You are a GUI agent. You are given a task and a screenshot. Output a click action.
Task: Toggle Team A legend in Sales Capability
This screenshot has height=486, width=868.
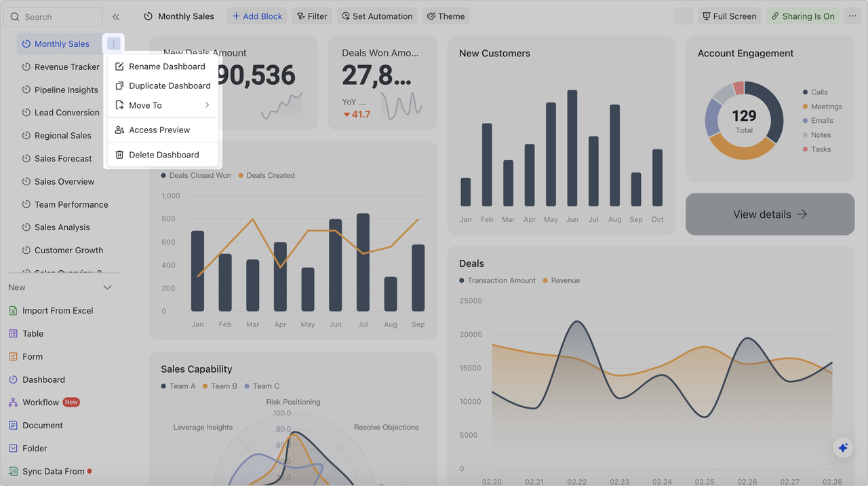[x=178, y=386]
